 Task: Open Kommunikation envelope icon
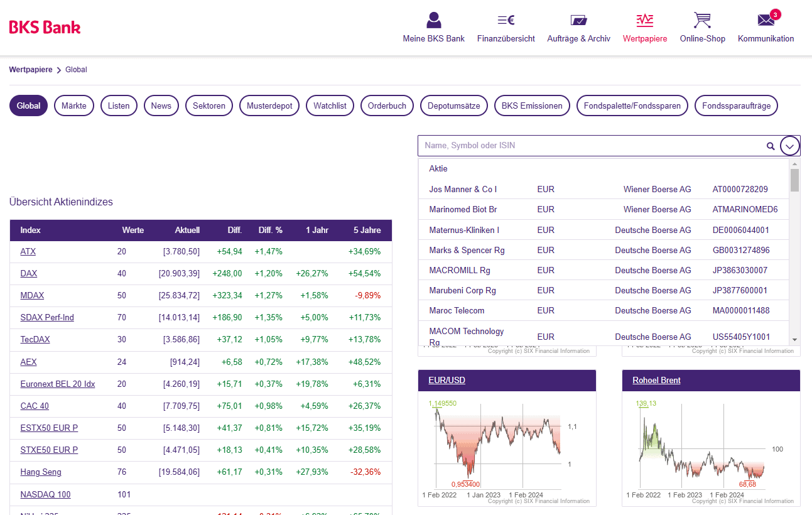766,20
